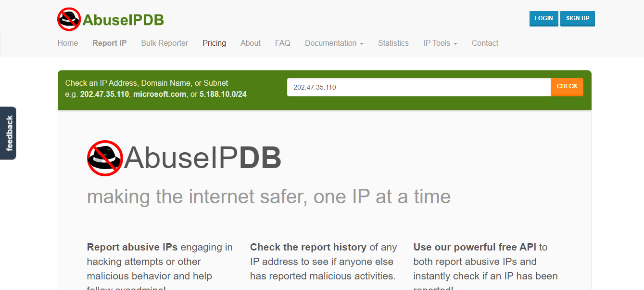Open the LOGIN page

(x=543, y=18)
